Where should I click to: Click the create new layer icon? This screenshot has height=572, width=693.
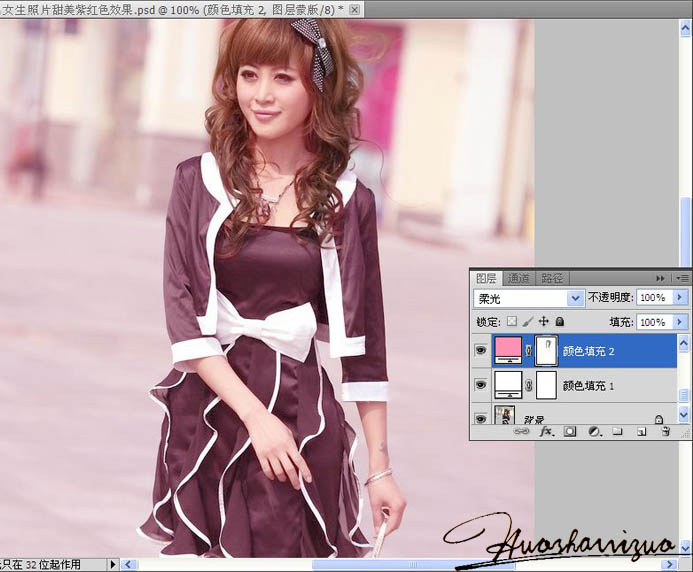[x=641, y=432]
